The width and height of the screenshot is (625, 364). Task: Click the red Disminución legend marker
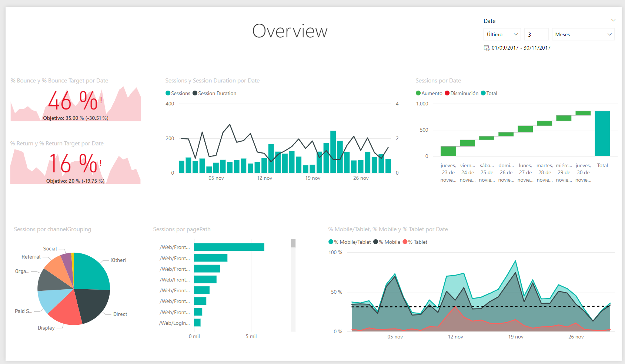click(x=447, y=93)
